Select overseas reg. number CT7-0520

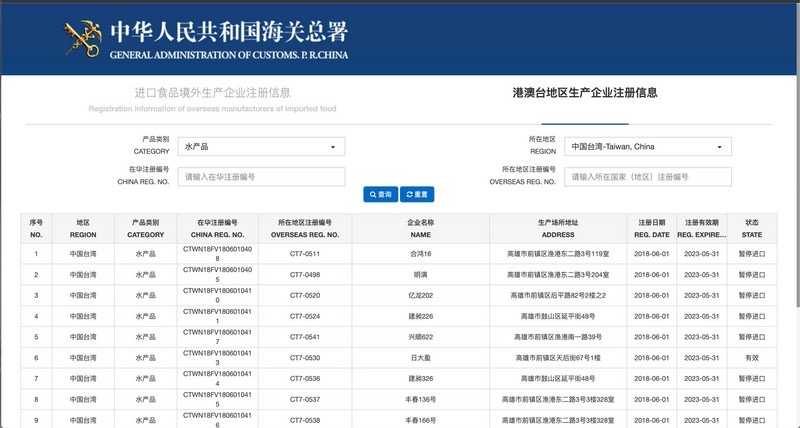(x=305, y=295)
